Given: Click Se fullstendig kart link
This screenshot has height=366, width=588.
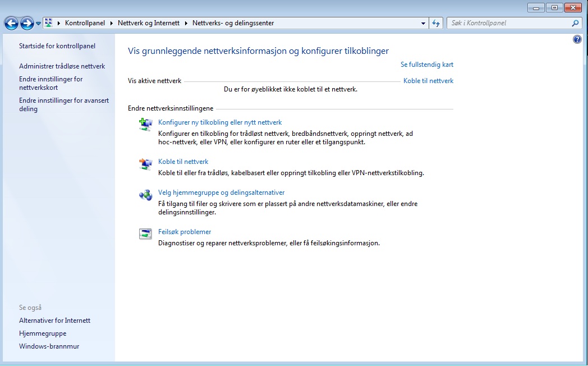Looking at the screenshot, I should (x=427, y=65).
